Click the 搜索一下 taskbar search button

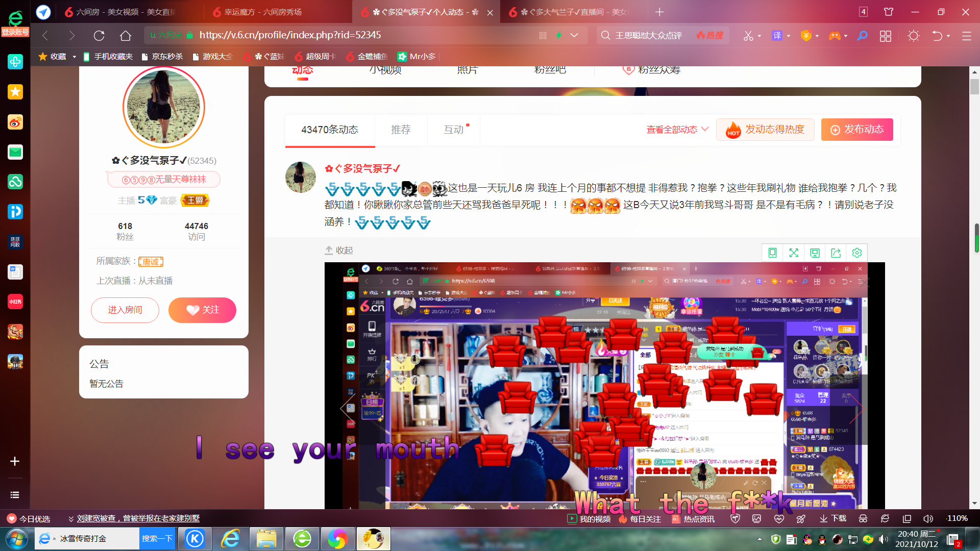tap(157, 539)
